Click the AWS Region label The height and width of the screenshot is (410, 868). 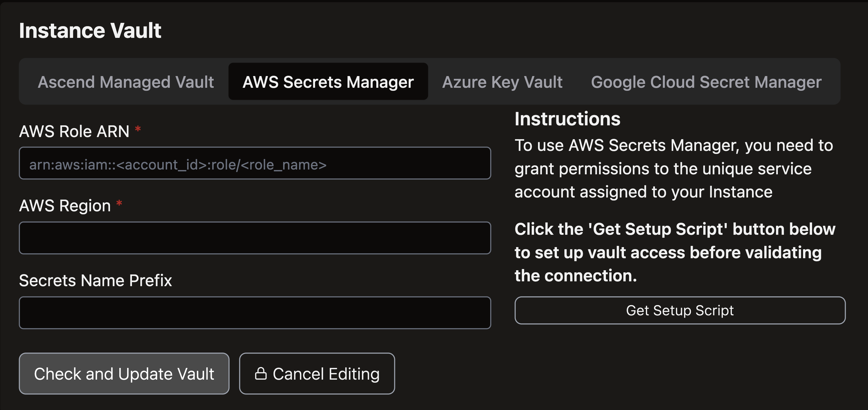tap(65, 206)
